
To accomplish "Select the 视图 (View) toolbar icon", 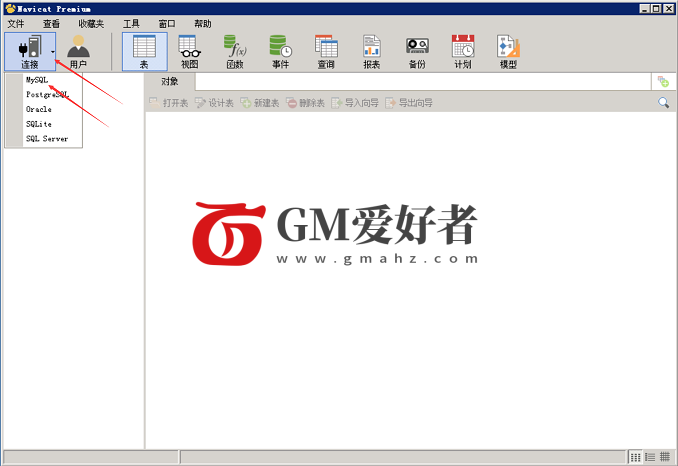I will (x=189, y=50).
